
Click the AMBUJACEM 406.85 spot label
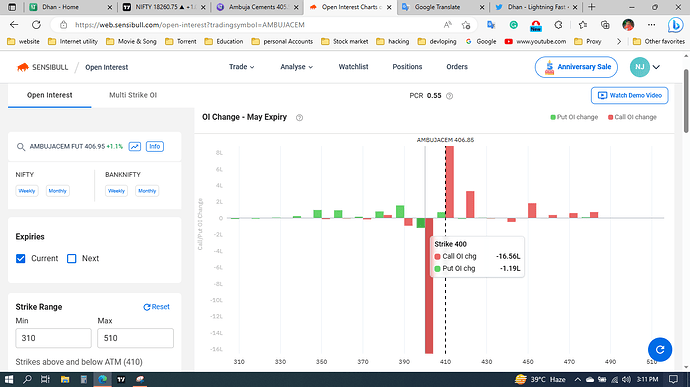coord(445,140)
